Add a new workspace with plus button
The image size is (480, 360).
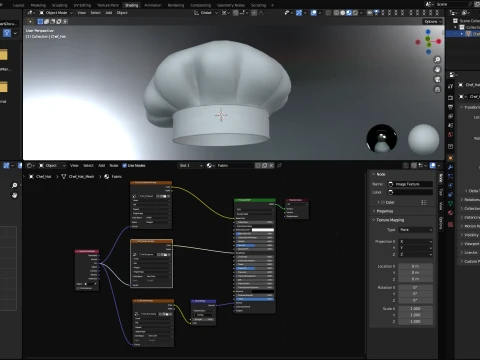pos(272,5)
